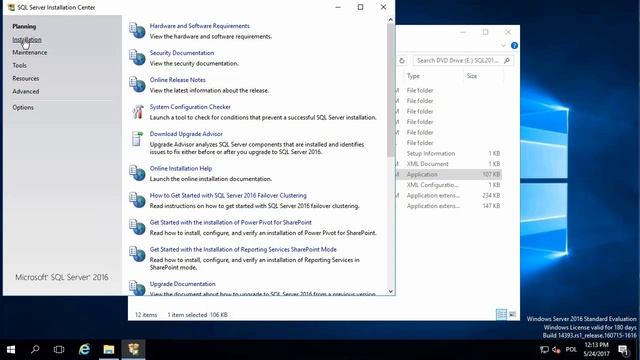Click the Failover Clustering globe icon
Image resolution: width=640 pixels, height=360 pixels.
pos(137,200)
